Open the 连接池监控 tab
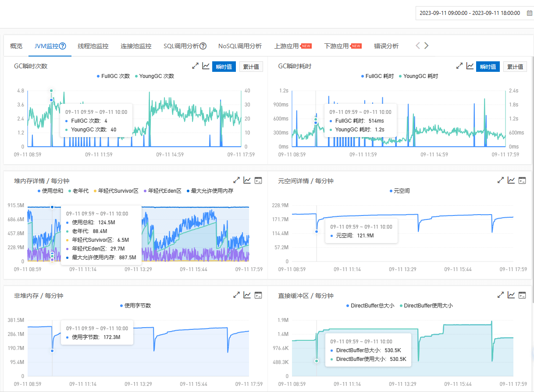This screenshot has height=392, width=534. click(136, 46)
